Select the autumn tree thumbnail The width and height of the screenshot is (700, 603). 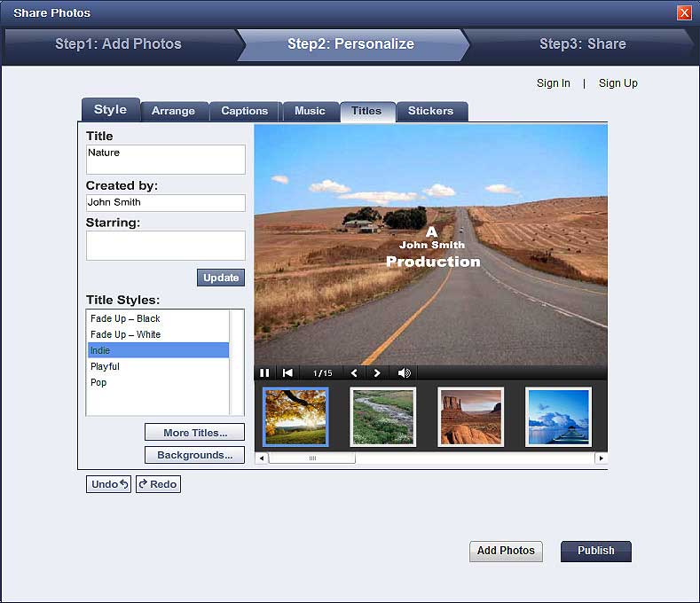click(295, 417)
